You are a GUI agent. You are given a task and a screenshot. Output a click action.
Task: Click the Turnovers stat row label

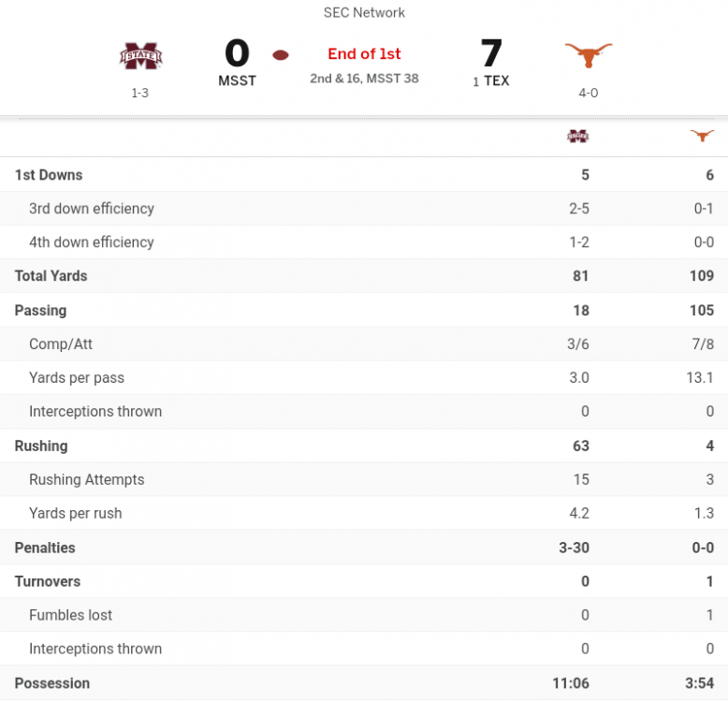(x=48, y=581)
